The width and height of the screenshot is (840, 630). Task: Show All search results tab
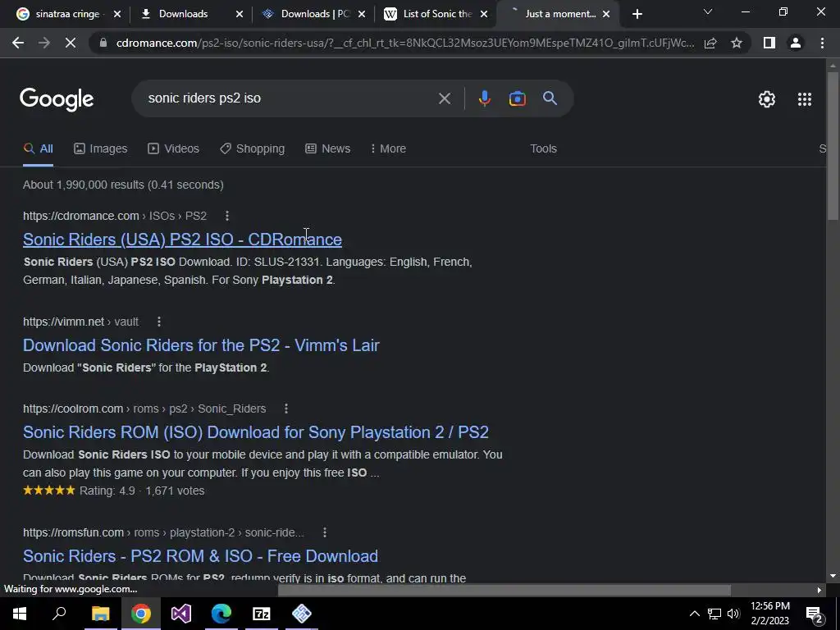[38, 149]
